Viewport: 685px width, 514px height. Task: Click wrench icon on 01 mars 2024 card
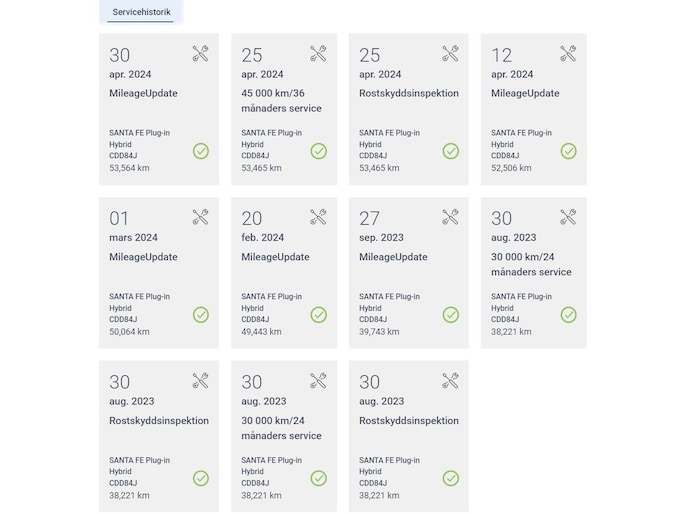[200, 217]
